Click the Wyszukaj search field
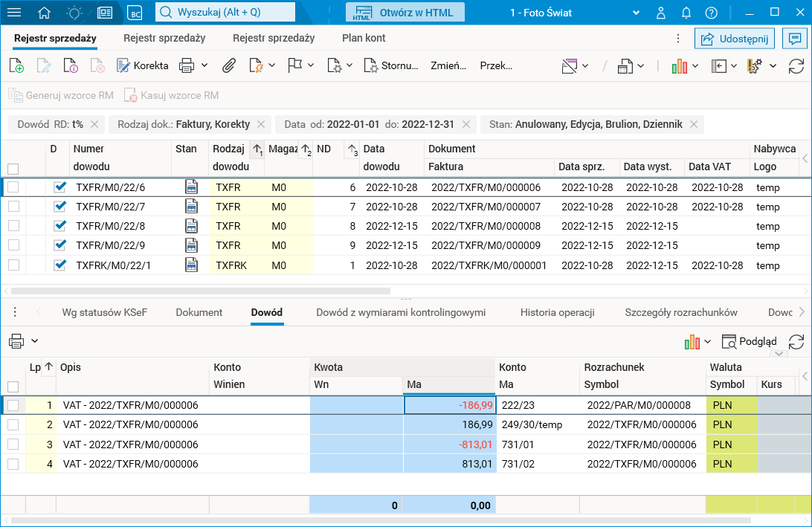812x527 pixels. [x=225, y=12]
